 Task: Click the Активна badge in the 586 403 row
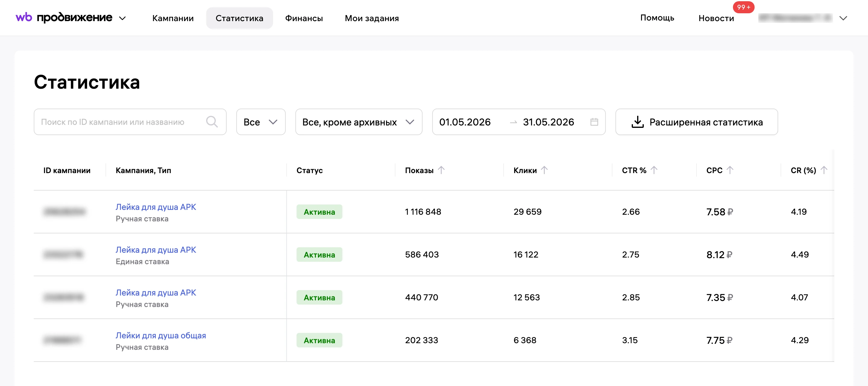pos(319,255)
